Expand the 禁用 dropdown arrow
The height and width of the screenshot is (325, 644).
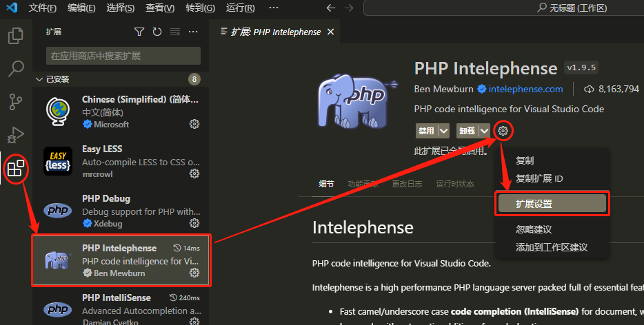coord(443,131)
